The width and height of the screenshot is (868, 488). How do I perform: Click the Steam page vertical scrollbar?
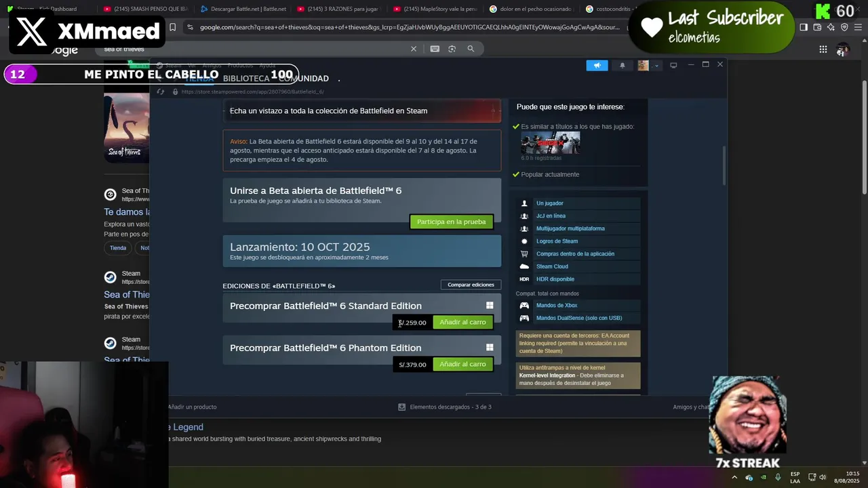(x=724, y=165)
